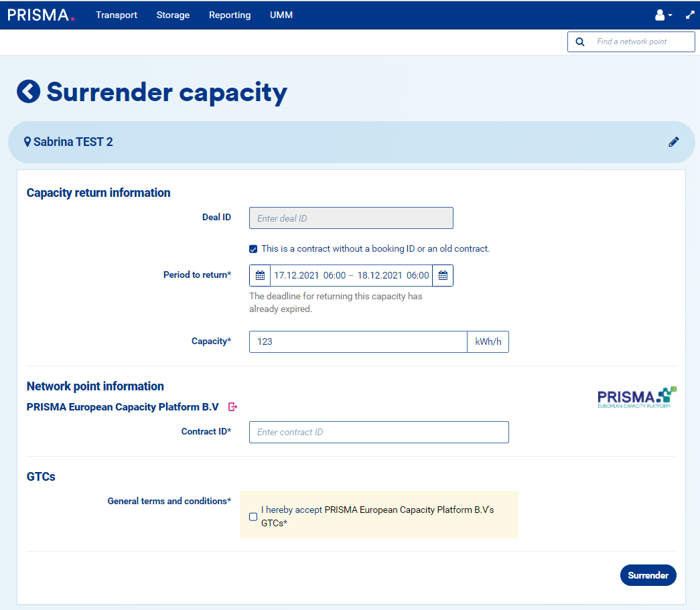This screenshot has height=610, width=700.
Task: Open the UMM menu
Action: click(281, 15)
